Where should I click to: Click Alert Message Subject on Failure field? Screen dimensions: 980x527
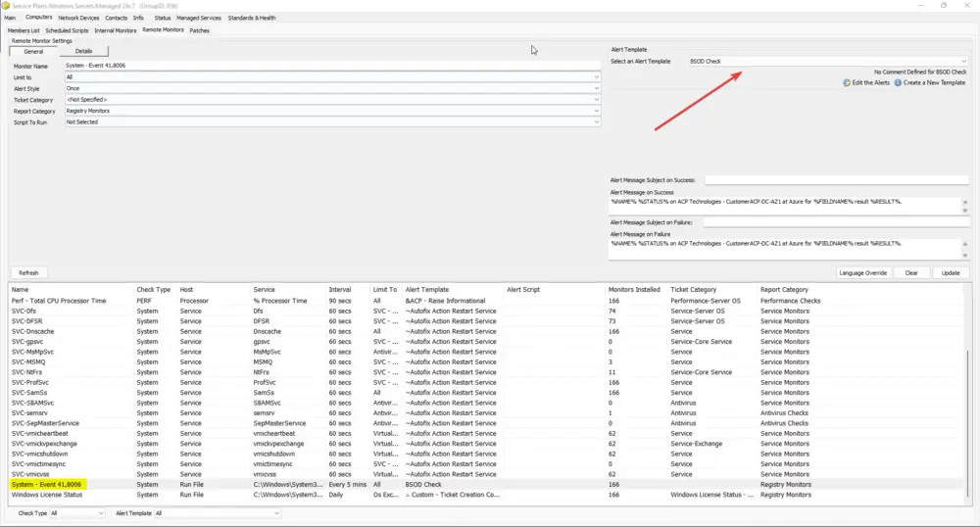pyautogui.click(x=836, y=222)
